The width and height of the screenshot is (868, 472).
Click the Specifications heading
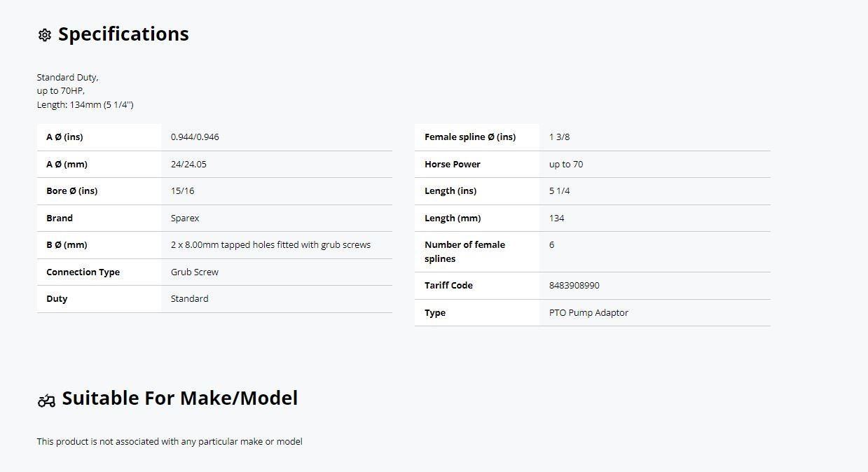click(123, 34)
